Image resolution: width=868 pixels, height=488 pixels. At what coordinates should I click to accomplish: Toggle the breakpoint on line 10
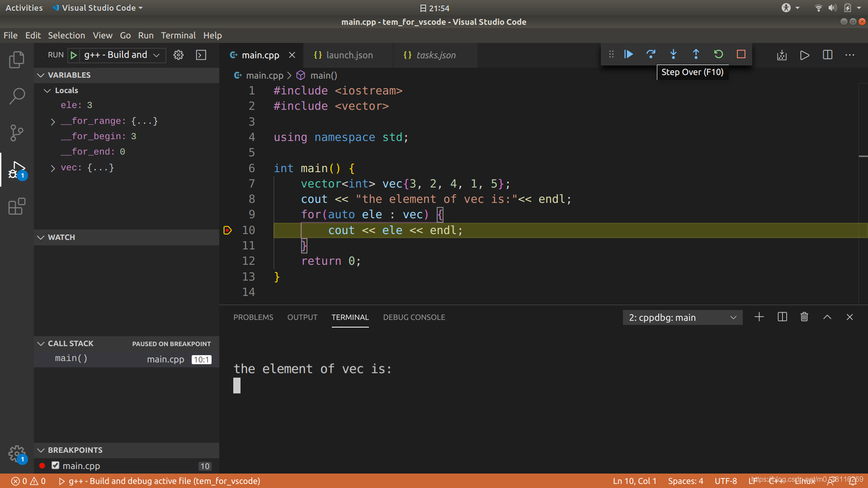tap(227, 230)
